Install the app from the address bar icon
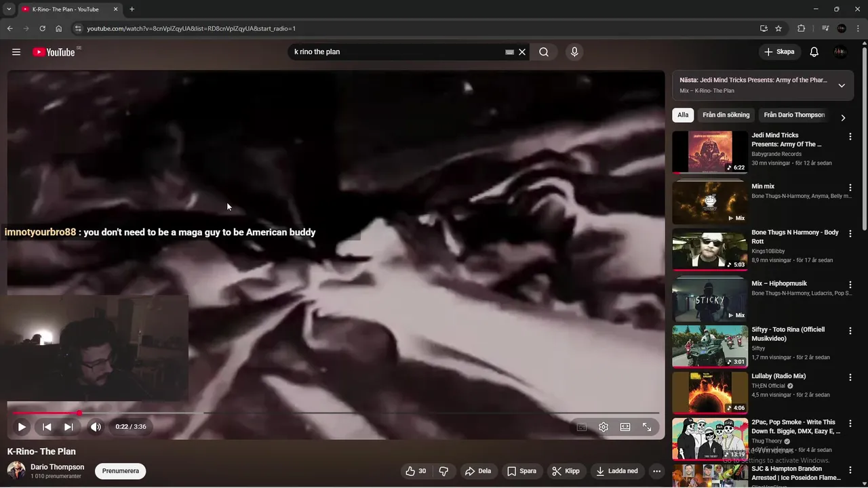 pos(764,28)
